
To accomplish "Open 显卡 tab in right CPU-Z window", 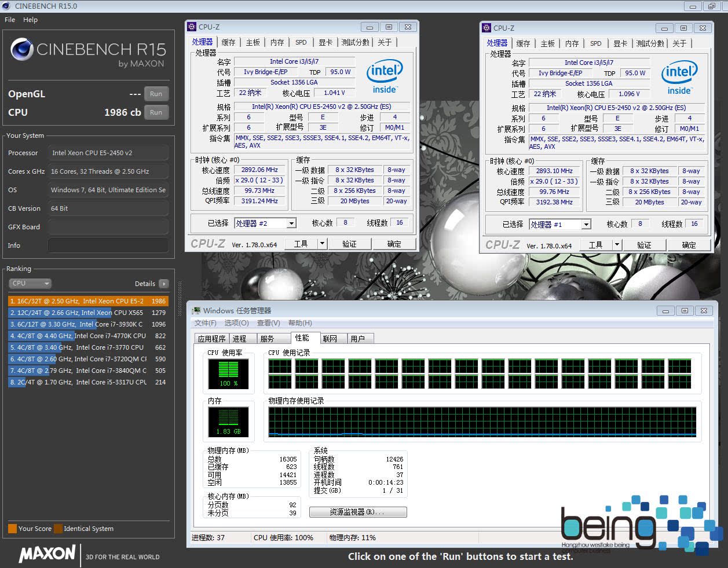I will (620, 43).
